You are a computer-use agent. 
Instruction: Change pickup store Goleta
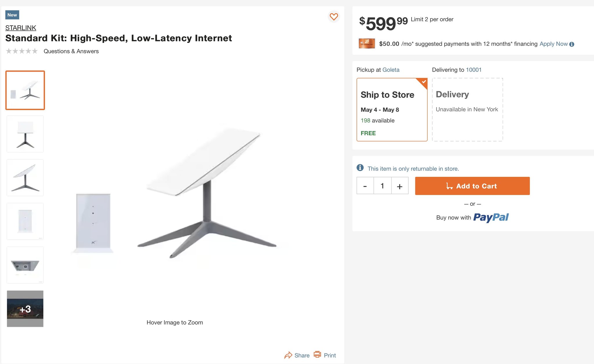pyautogui.click(x=391, y=70)
